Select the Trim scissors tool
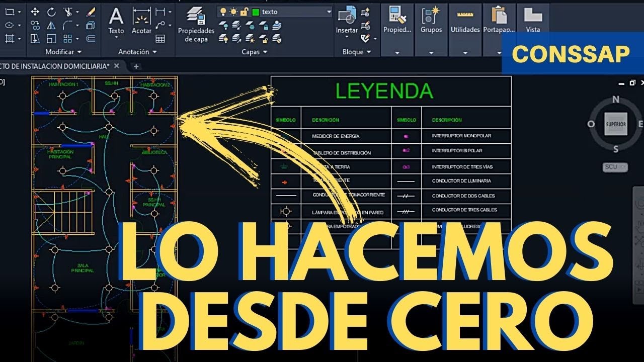This screenshot has height=362, width=644. tap(69, 12)
